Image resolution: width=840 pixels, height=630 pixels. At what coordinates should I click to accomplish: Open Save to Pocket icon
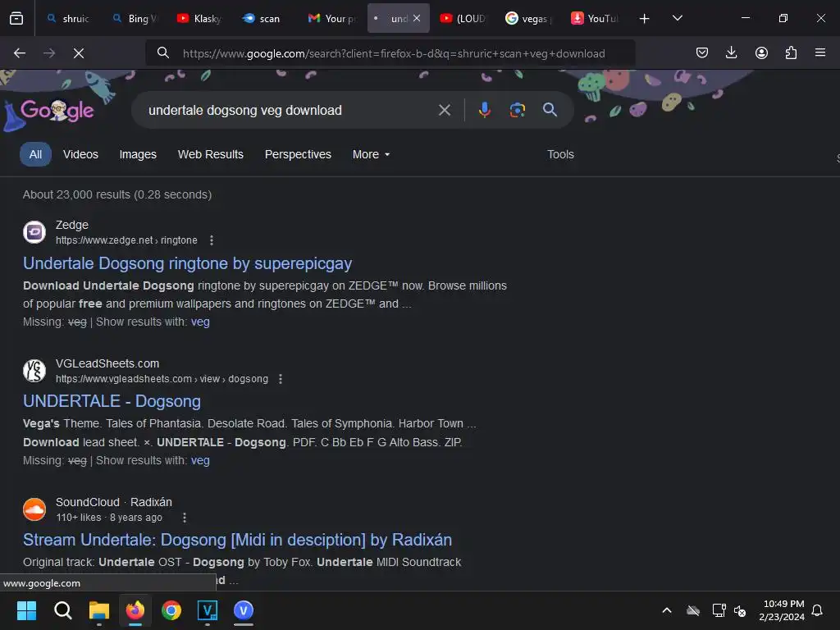click(702, 52)
